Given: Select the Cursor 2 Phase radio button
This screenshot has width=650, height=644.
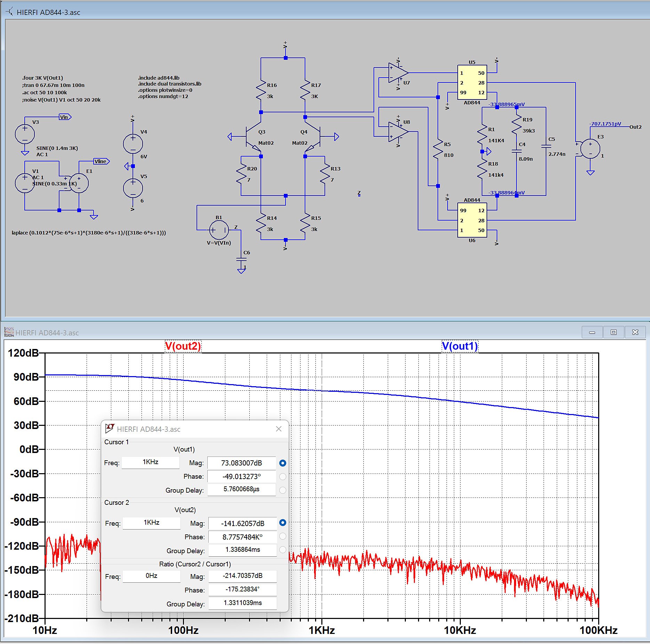Looking at the screenshot, I should pyautogui.click(x=282, y=536).
